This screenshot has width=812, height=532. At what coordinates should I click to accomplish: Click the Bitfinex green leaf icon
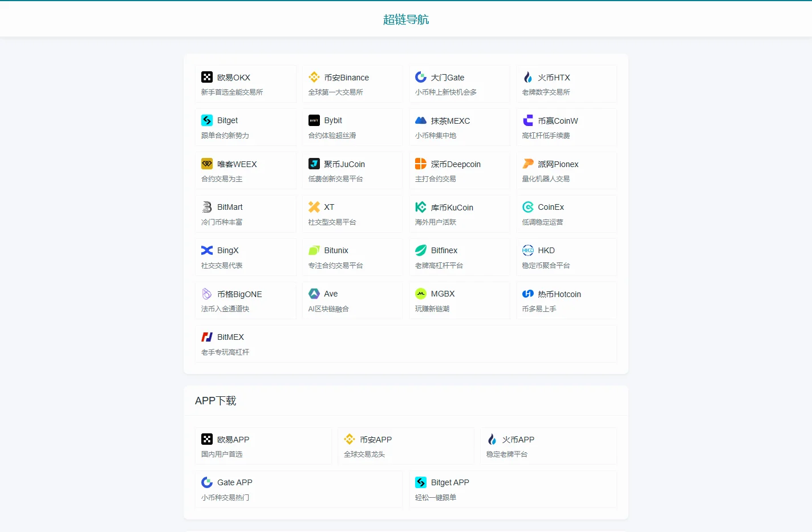[x=421, y=250]
